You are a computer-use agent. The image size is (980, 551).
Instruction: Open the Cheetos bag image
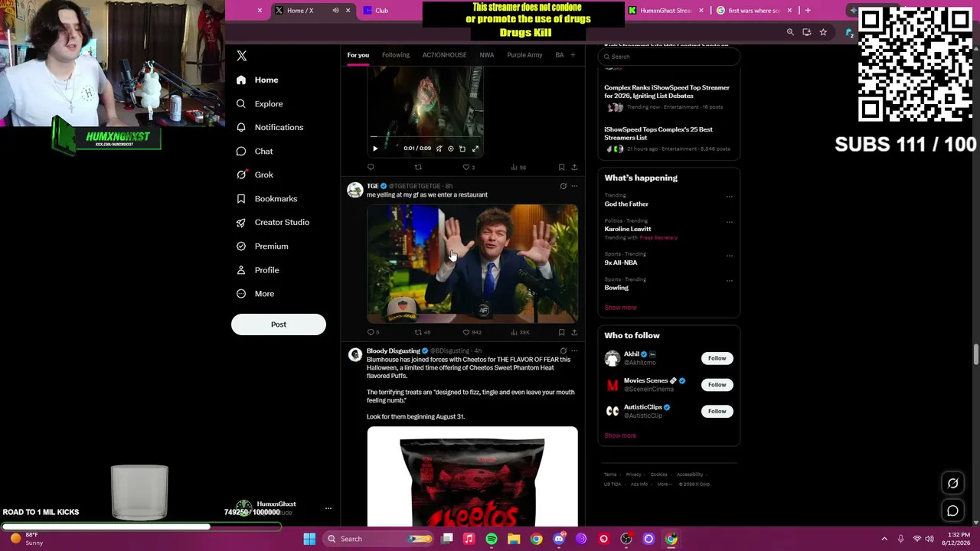click(x=472, y=477)
